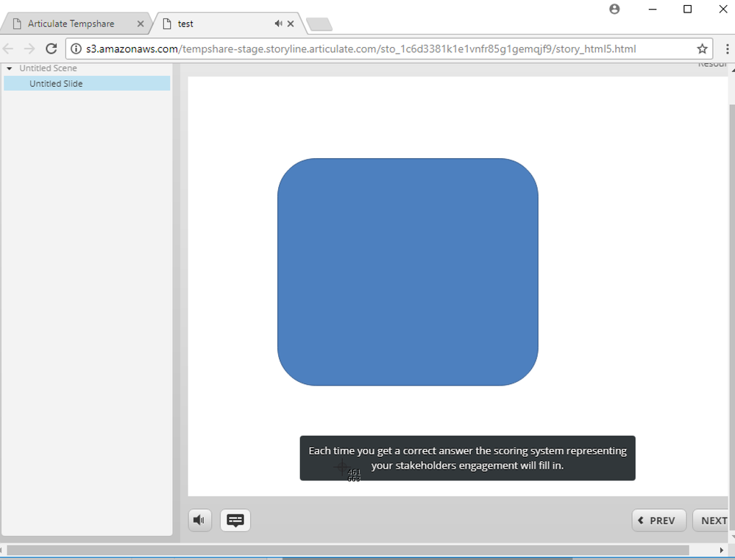
Task: Click the Untitled Scene label
Action: 48,68
